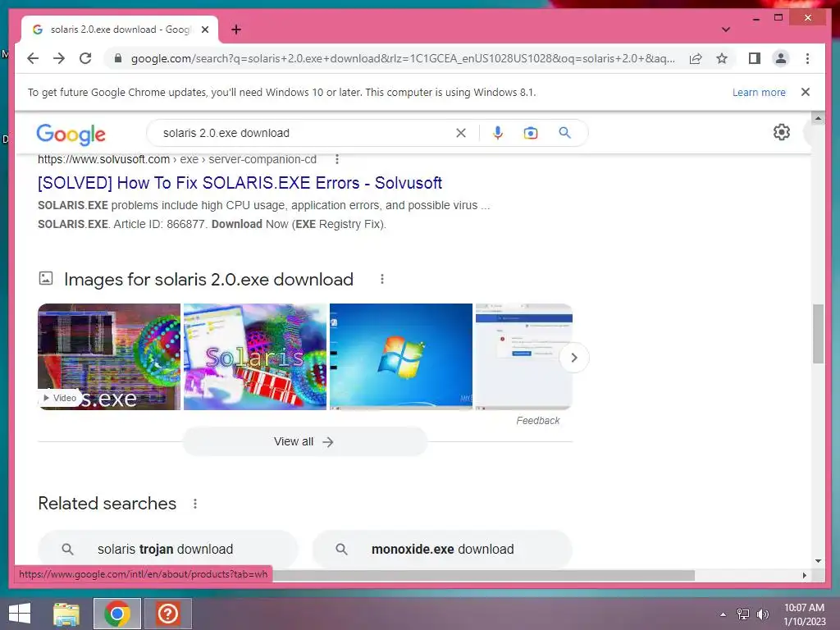Close the solaris 2.0.exe download tab
The image size is (840, 630).
click(x=204, y=30)
